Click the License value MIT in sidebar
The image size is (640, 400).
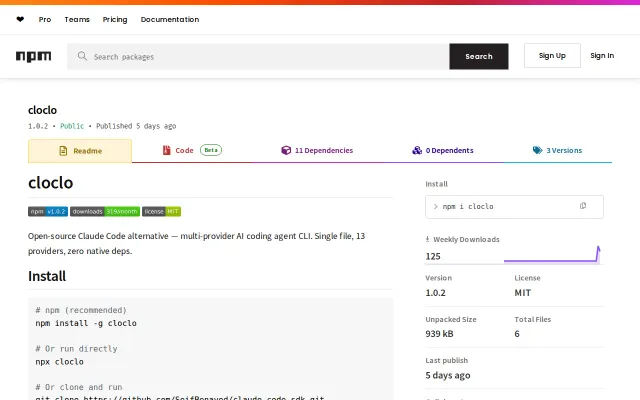tap(522, 293)
